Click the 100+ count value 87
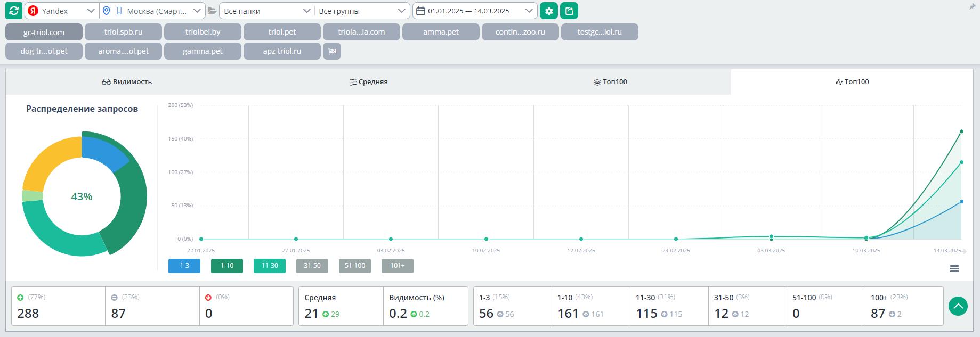980x337 pixels. tap(878, 314)
